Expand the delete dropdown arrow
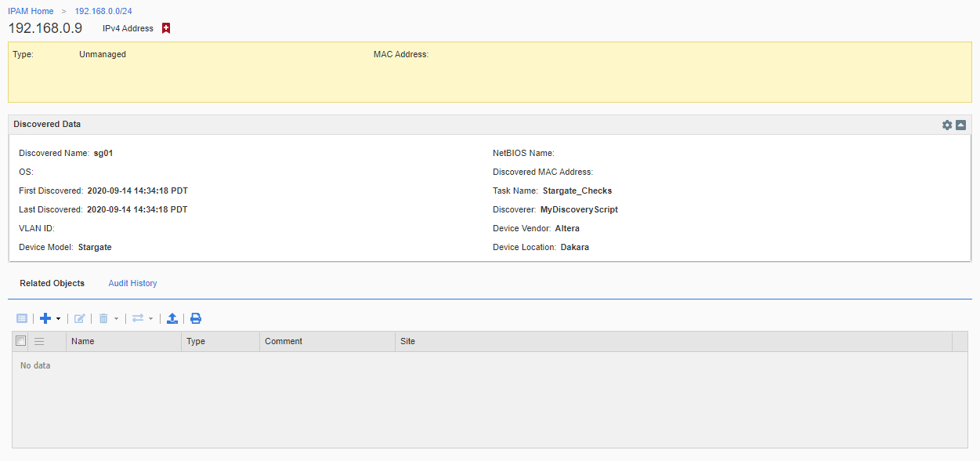The width and height of the screenshot is (980, 461). (x=116, y=319)
